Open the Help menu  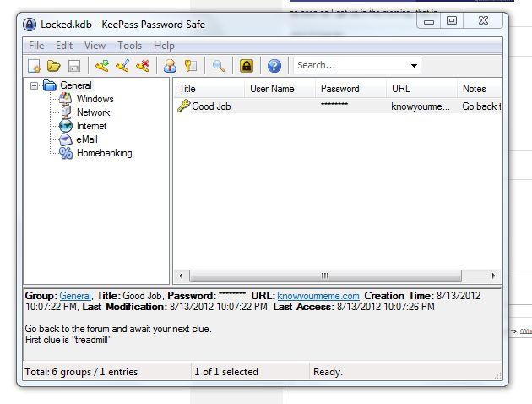[x=164, y=46]
